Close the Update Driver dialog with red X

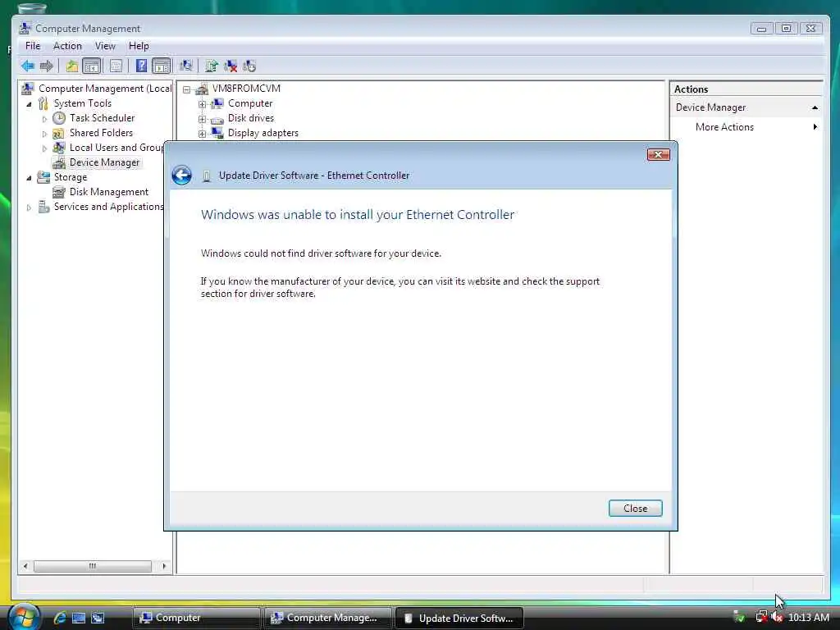pyautogui.click(x=659, y=155)
